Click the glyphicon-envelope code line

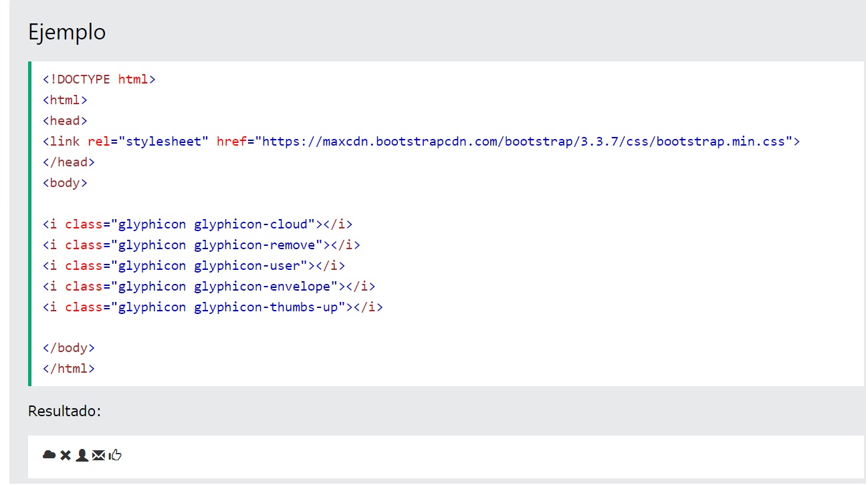209,287
